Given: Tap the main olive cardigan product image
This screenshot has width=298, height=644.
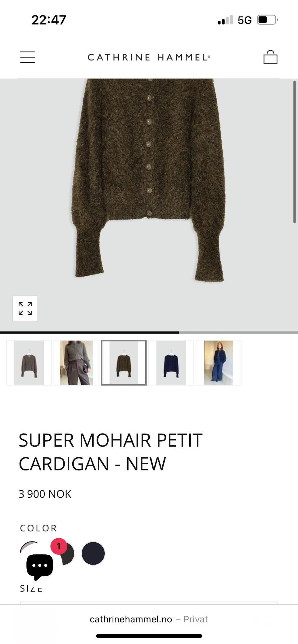Looking at the screenshot, I should [149, 205].
